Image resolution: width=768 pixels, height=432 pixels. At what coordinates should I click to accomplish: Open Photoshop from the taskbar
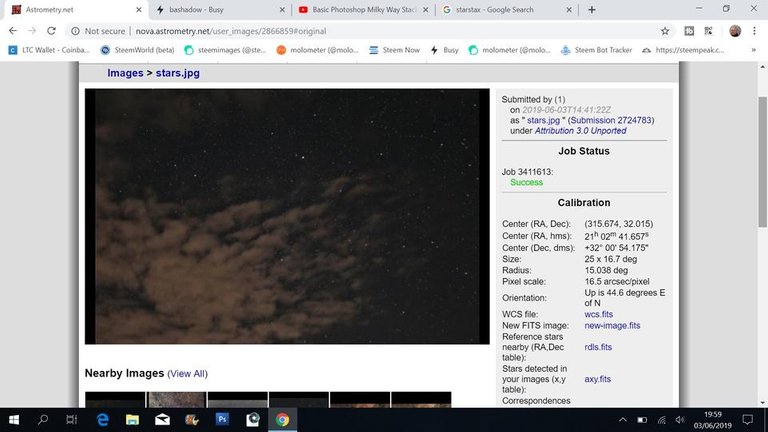tap(222, 420)
